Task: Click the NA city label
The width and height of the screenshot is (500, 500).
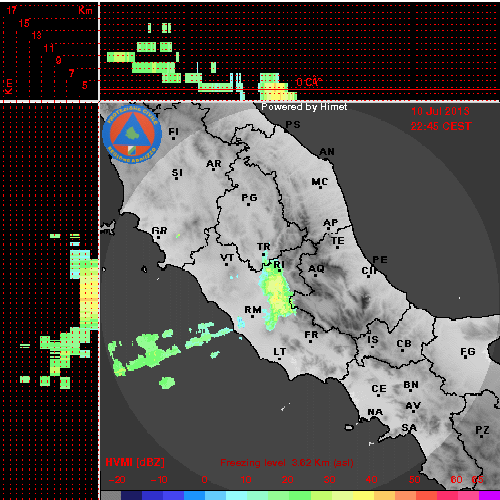Action: 375,412
